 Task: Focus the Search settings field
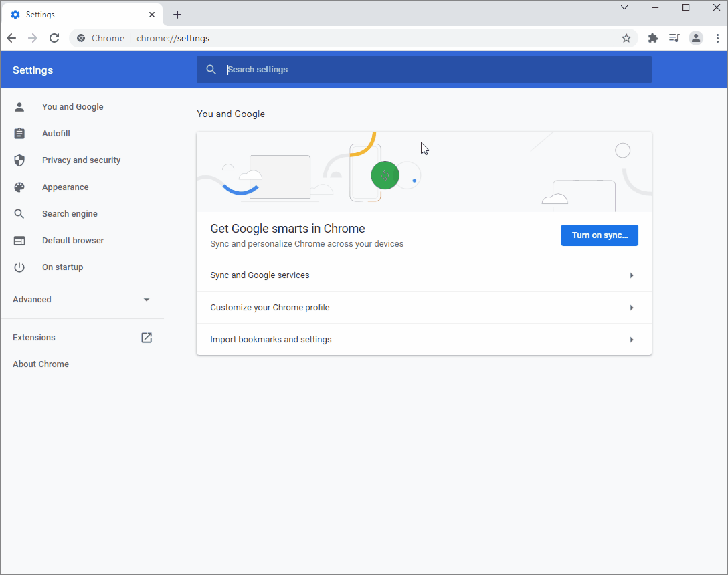(424, 70)
